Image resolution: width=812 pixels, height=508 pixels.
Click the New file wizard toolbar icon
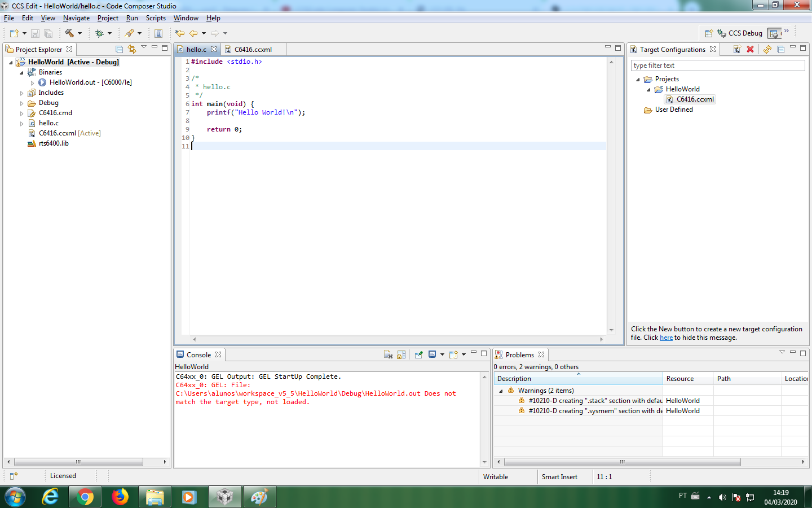14,33
